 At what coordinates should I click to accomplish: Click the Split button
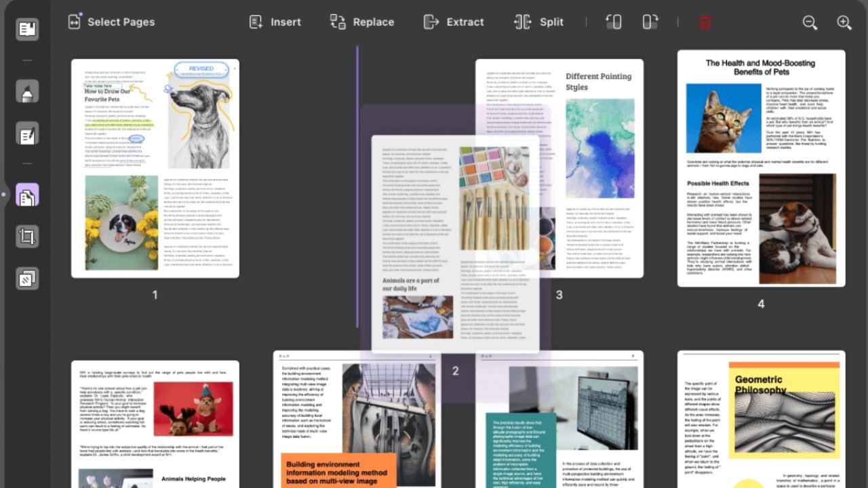538,22
